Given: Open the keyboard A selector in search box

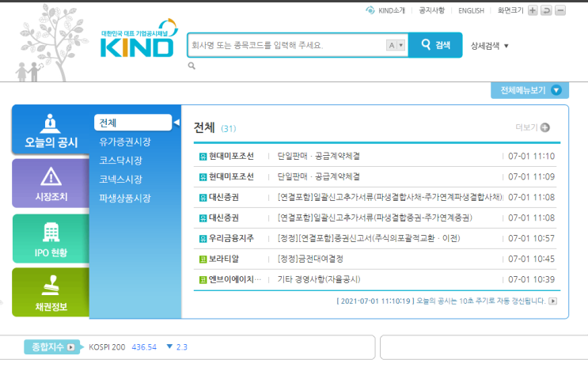Looking at the screenshot, I should click(396, 45).
